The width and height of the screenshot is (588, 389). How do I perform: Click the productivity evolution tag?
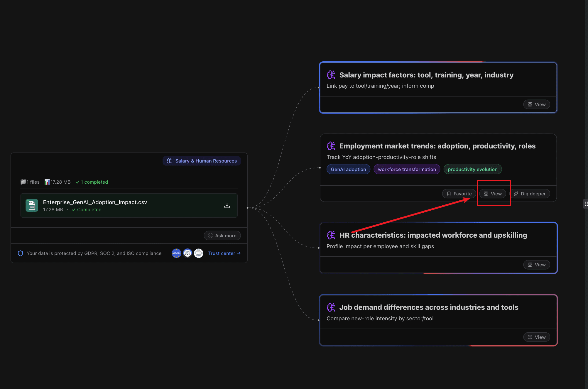pos(472,169)
